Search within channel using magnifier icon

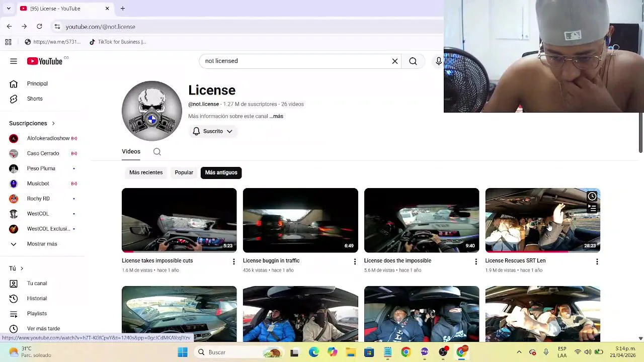click(x=157, y=151)
